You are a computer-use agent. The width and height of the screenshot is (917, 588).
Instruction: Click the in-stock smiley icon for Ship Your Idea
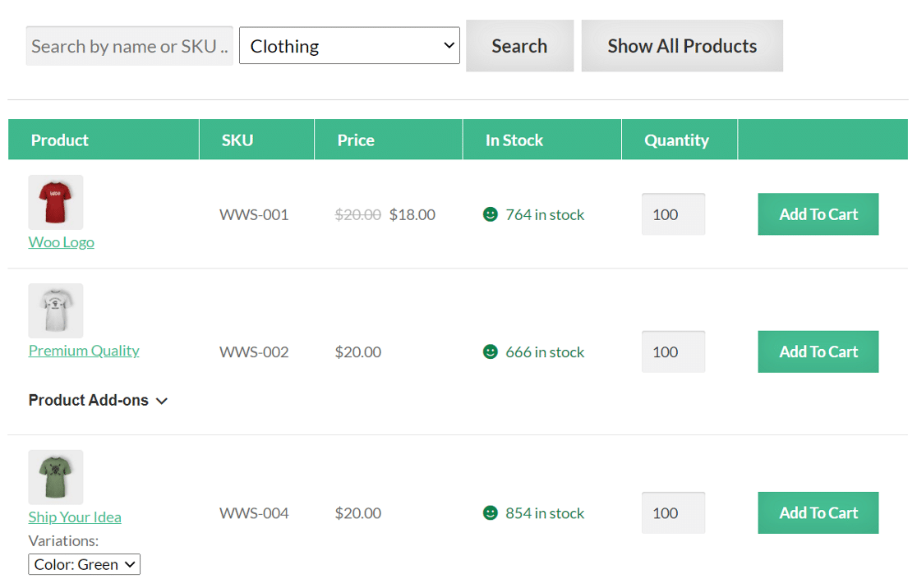[491, 512]
